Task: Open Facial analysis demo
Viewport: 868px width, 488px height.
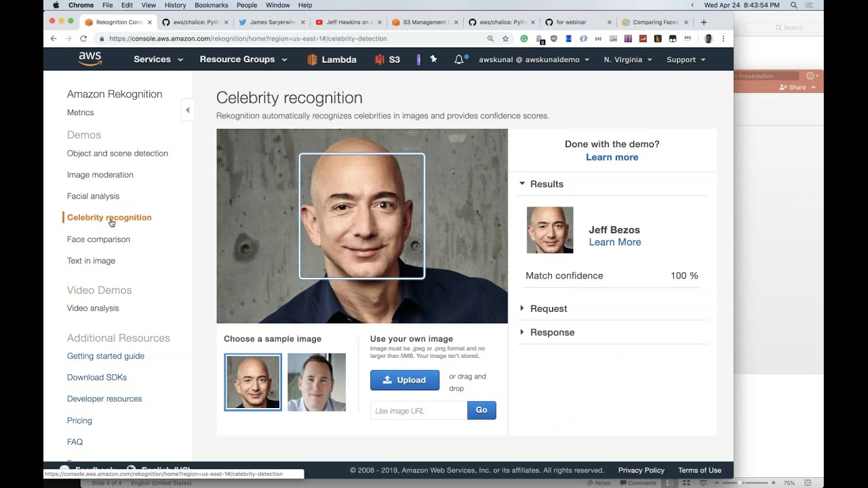Action: coord(93,196)
